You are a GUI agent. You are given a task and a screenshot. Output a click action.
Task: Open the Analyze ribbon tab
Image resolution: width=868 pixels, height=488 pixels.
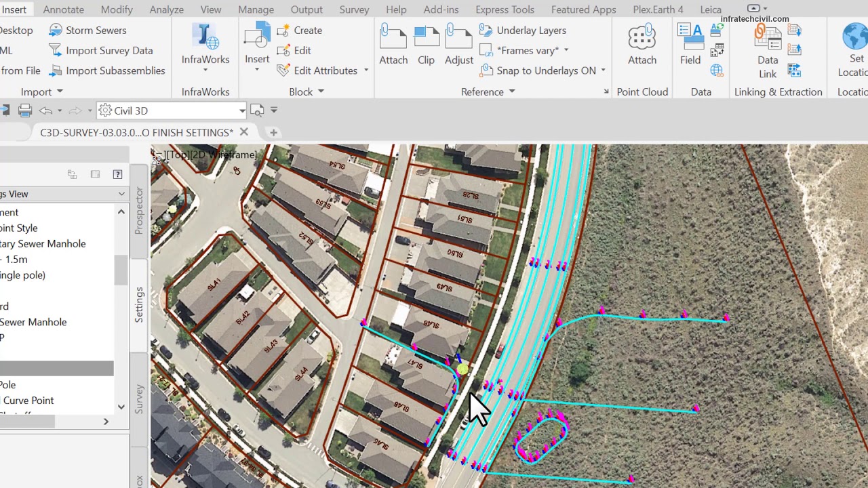tap(166, 9)
